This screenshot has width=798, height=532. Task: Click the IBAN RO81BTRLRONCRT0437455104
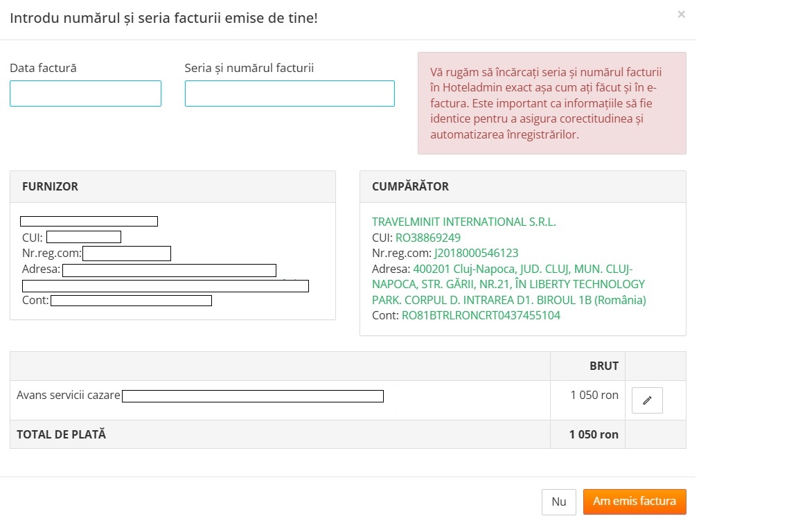click(x=481, y=315)
